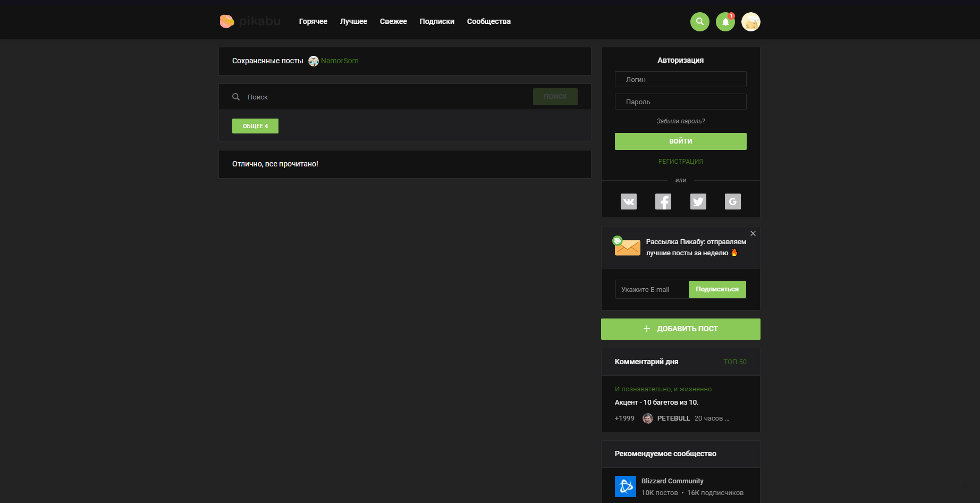The height and width of the screenshot is (503, 980).
Task: Click the Pikabu logo icon
Action: 227,21
